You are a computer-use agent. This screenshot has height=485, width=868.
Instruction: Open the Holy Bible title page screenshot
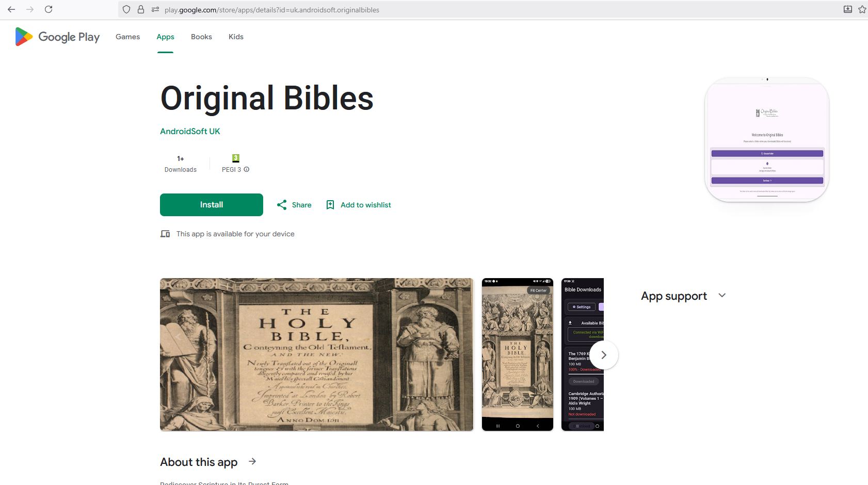316,354
